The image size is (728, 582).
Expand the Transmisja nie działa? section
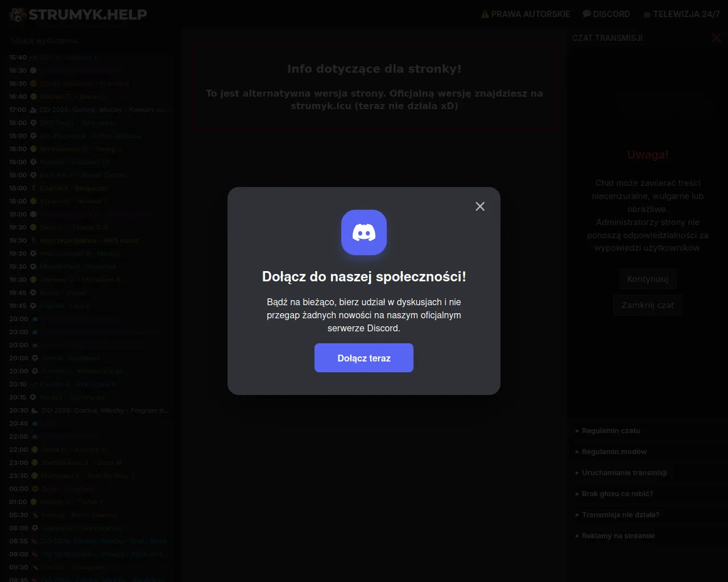click(617, 515)
